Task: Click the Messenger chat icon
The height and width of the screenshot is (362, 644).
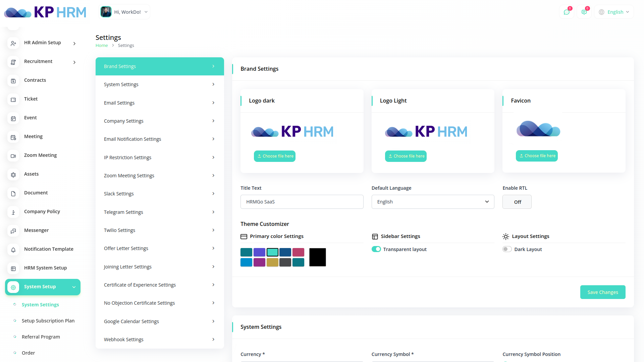Action: point(13,231)
